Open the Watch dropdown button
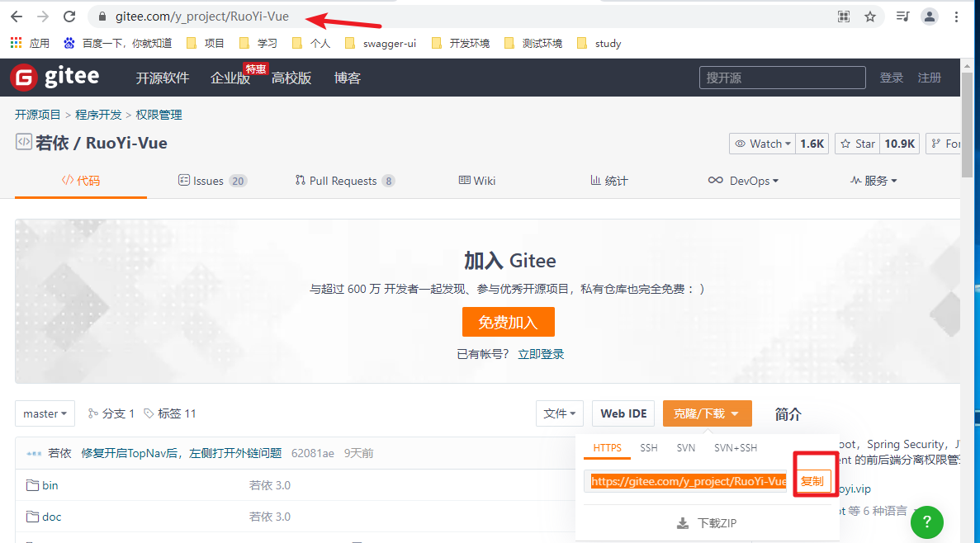The image size is (980, 543). click(x=763, y=144)
